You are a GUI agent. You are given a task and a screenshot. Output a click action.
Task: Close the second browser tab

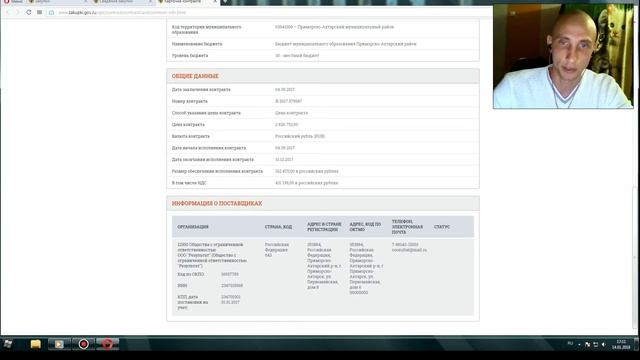[150, 2]
